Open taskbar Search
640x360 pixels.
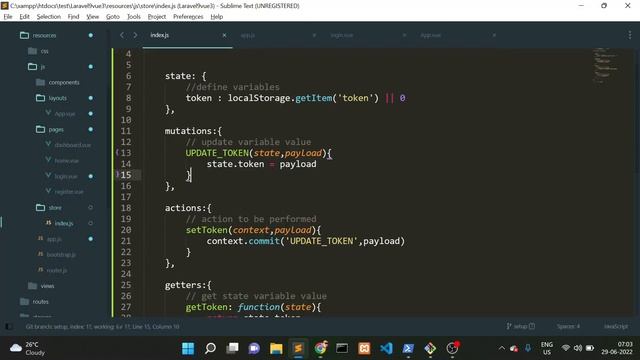point(210,348)
